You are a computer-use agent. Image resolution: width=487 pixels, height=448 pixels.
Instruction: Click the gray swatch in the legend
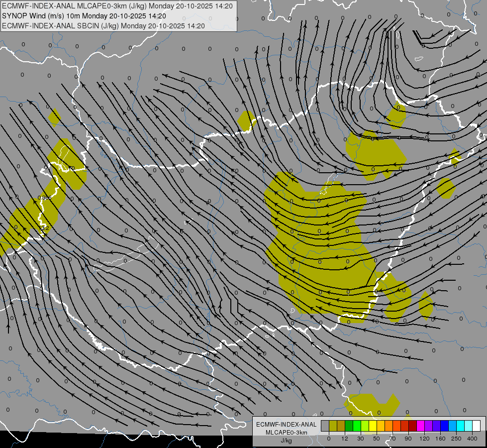pos(325,426)
